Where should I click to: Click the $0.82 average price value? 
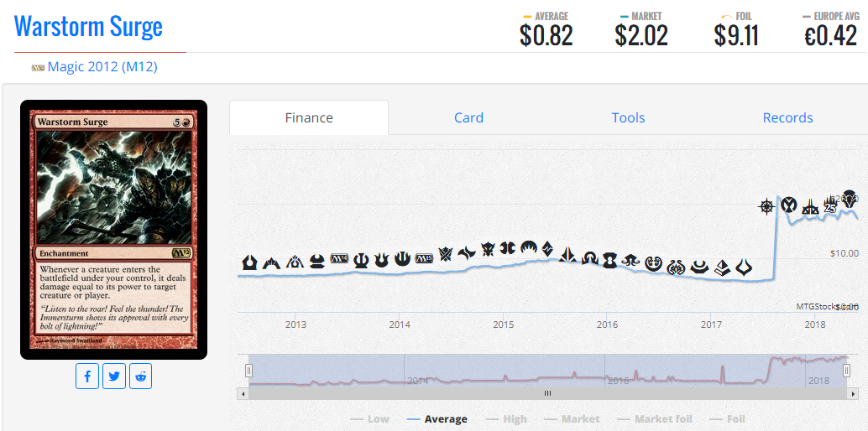pos(546,36)
